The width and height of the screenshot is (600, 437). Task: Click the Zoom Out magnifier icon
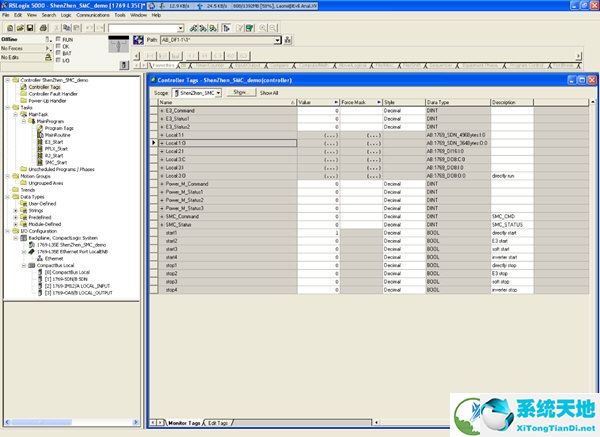pyautogui.click(x=273, y=28)
